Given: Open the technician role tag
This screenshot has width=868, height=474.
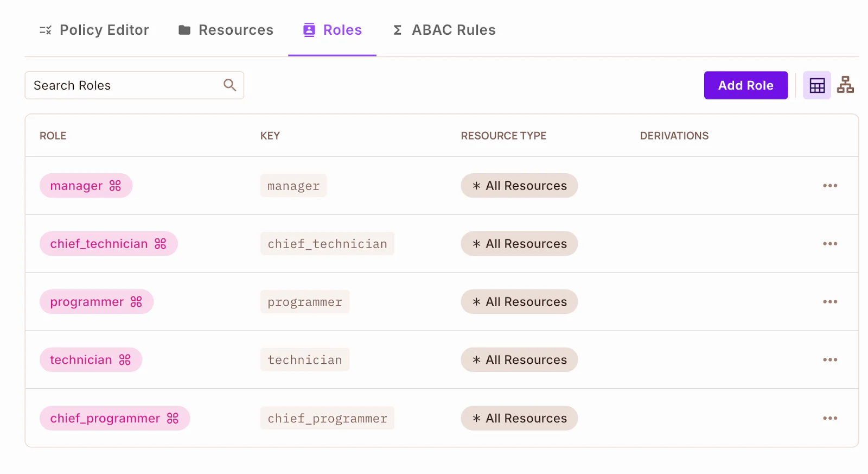Looking at the screenshot, I should click(91, 360).
